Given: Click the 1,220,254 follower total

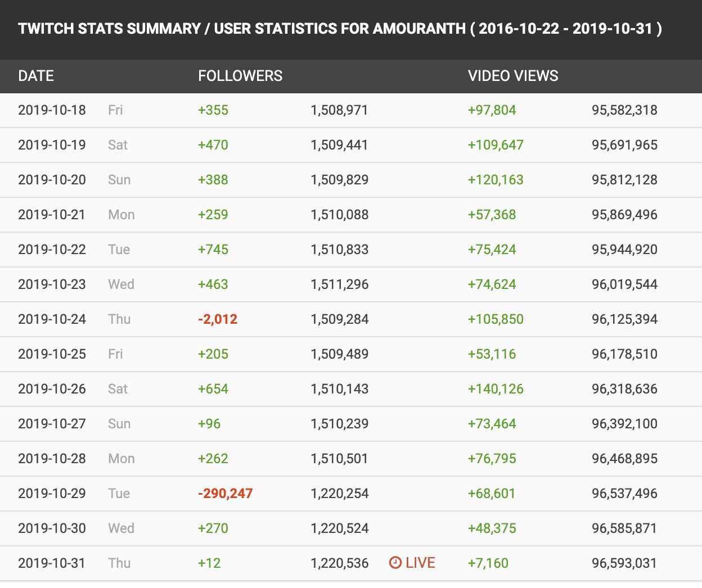Looking at the screenshot, I should (x=339, y=494).
